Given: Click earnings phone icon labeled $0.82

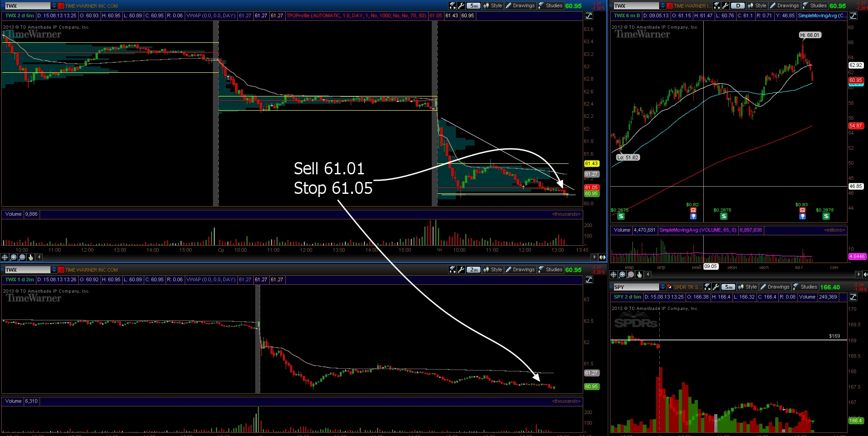Looking at the screenshot, I should click(x=693, y=210).
